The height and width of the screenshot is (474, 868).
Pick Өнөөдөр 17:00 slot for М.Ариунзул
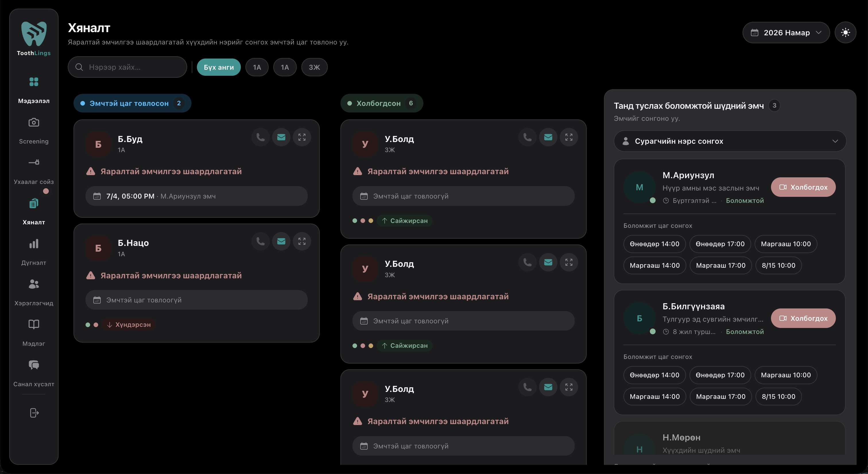pyautogui.click(x=720, y=244)
